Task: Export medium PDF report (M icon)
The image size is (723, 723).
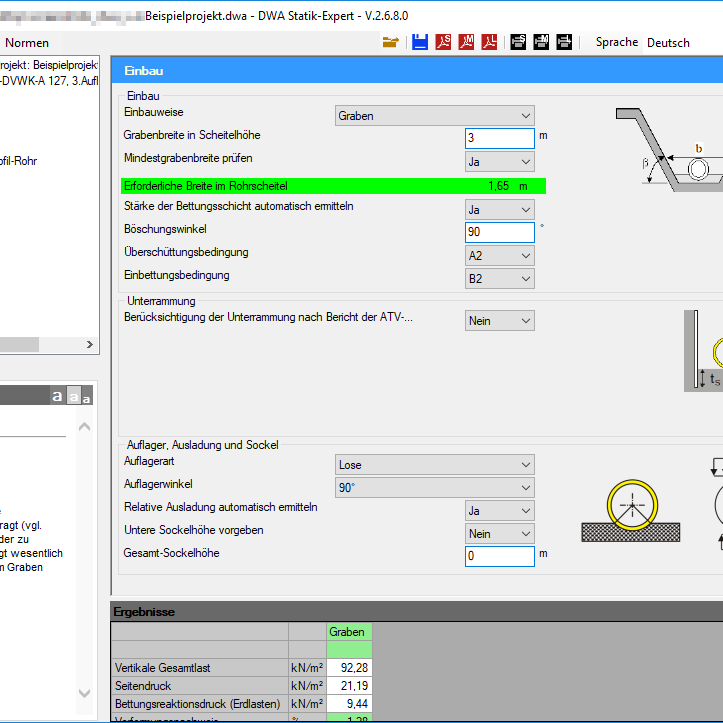Action: (467, 42)
